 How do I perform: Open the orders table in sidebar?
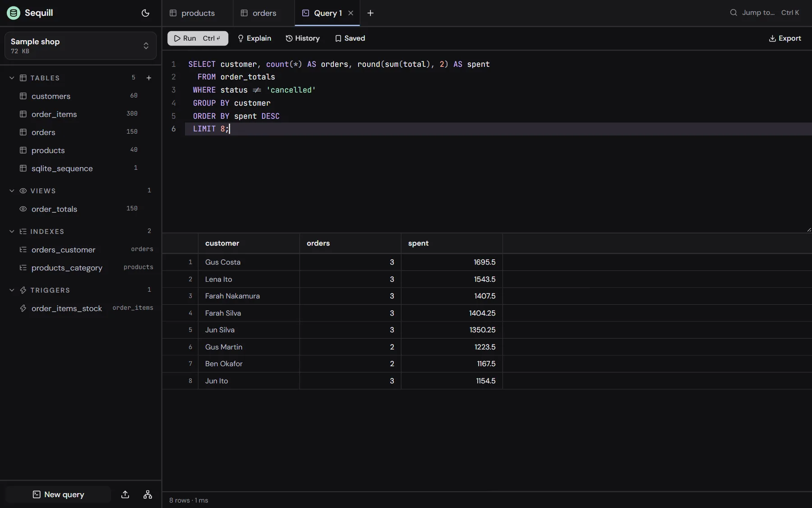(80, 132)
